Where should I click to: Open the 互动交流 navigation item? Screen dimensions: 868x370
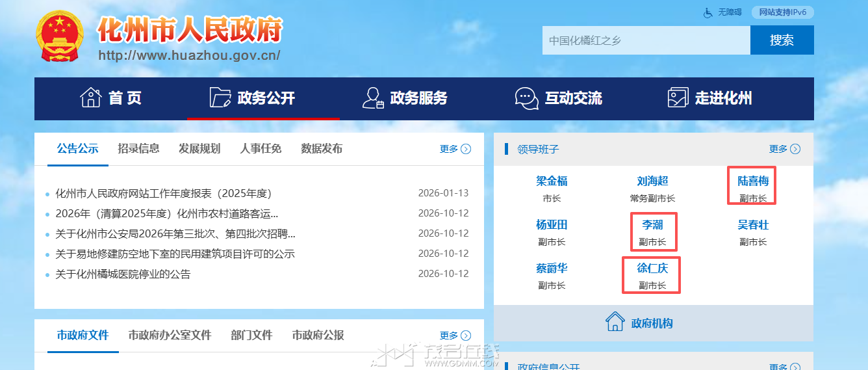tap(559, 98)
